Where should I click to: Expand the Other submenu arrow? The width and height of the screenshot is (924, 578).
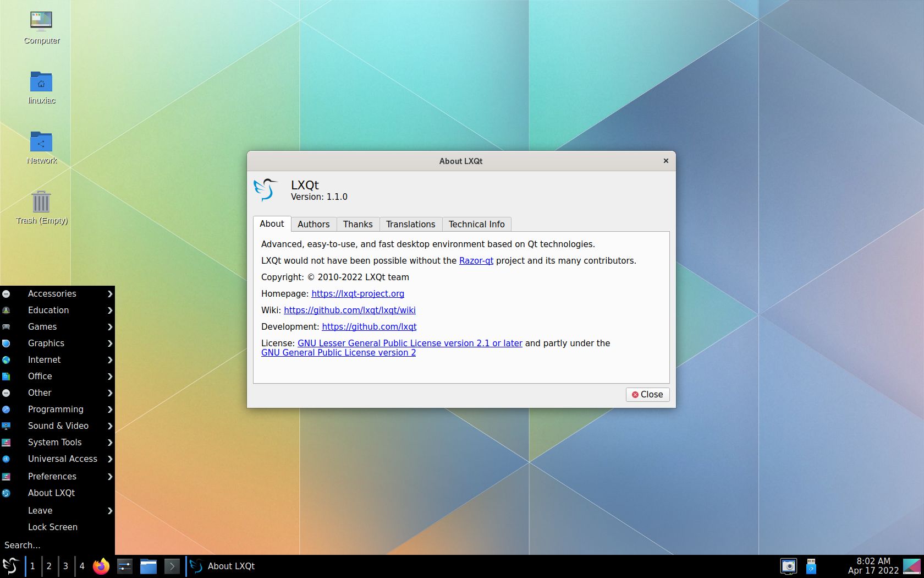click(110, 393)
